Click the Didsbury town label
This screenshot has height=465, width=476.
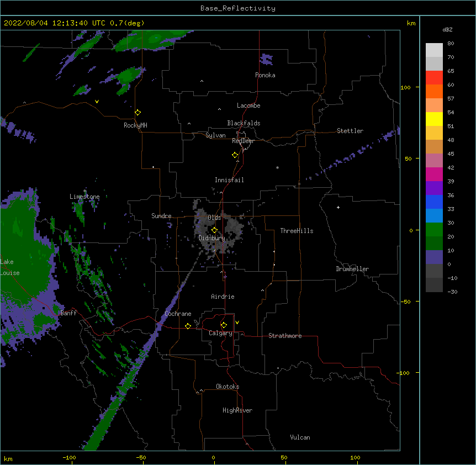[x=211, y=238]
